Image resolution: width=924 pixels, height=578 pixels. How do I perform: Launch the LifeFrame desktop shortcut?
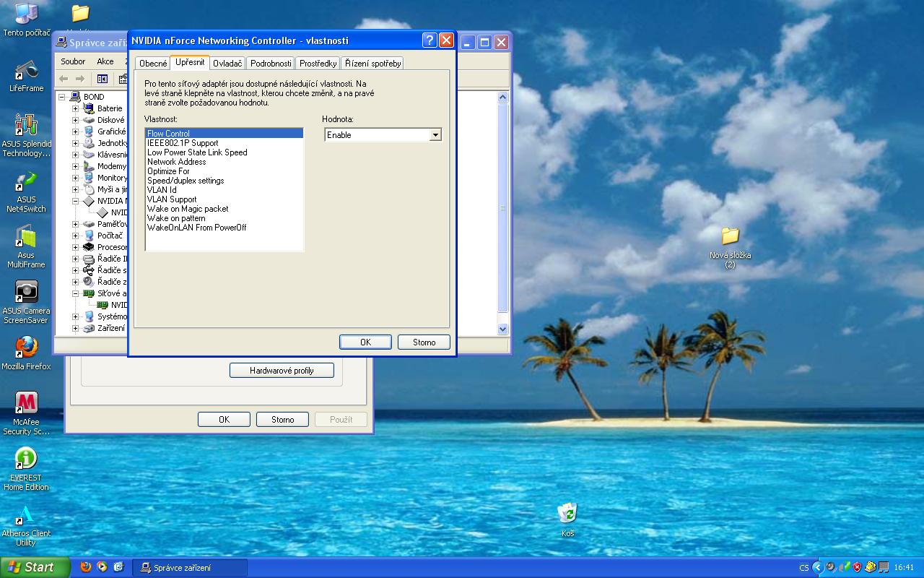click(x=26, y=76)
